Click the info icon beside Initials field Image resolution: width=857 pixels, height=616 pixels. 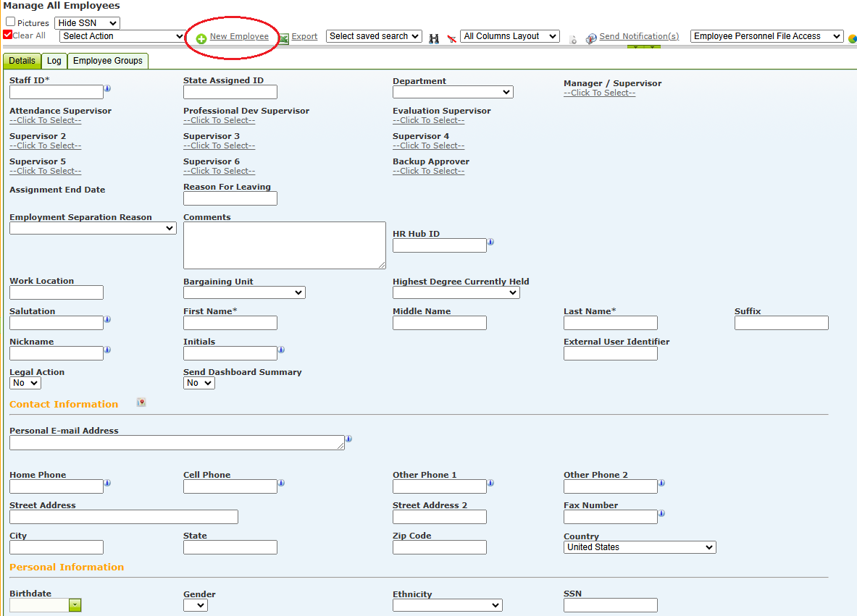[282, 350]
